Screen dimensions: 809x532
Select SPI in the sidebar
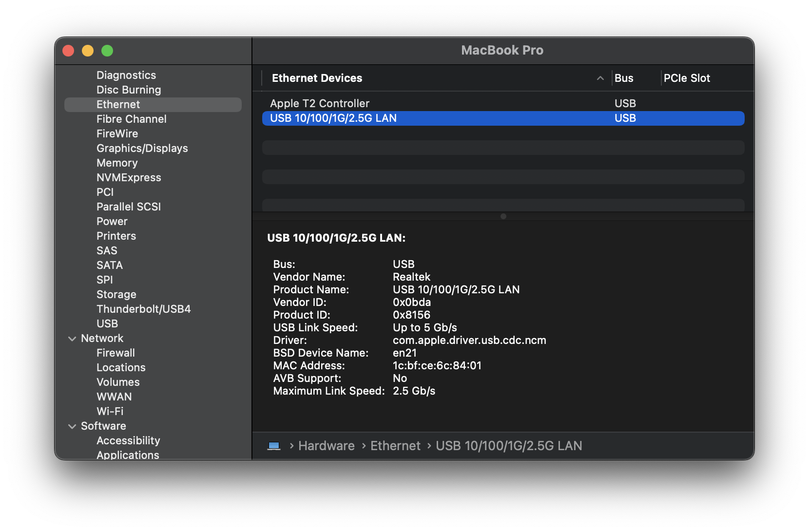(105, 280)
